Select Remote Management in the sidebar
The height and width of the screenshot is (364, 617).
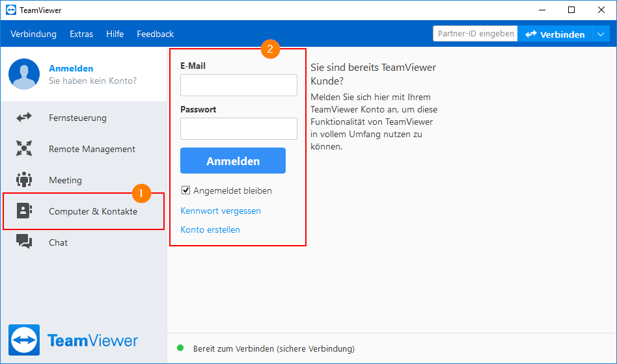(x=84, y=149)
